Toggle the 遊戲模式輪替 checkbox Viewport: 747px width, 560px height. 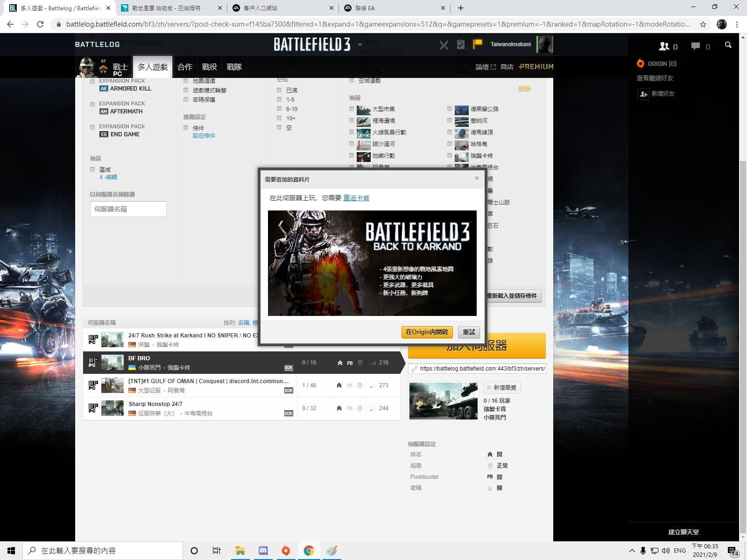tap(186, 90)
